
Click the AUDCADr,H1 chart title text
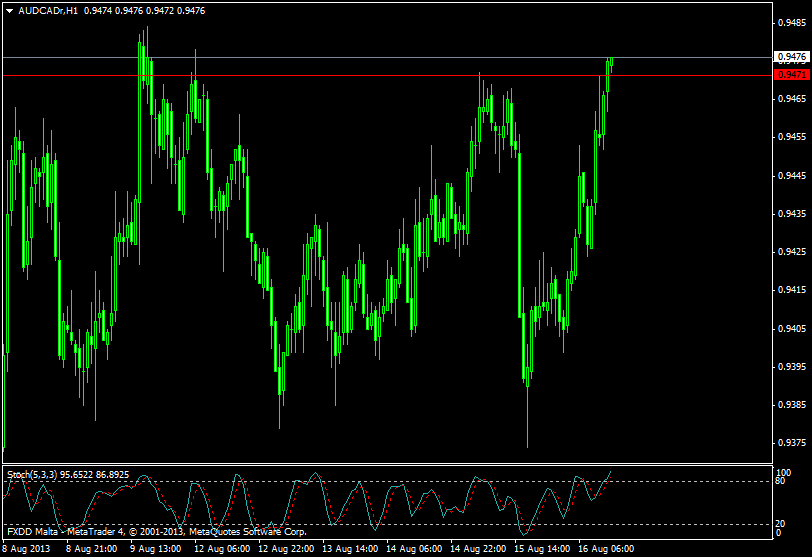tap(48, 11)
